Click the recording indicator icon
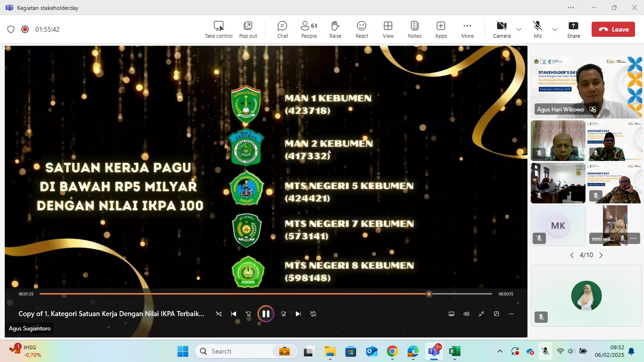644x362 pixels. (x=25, y=29)
